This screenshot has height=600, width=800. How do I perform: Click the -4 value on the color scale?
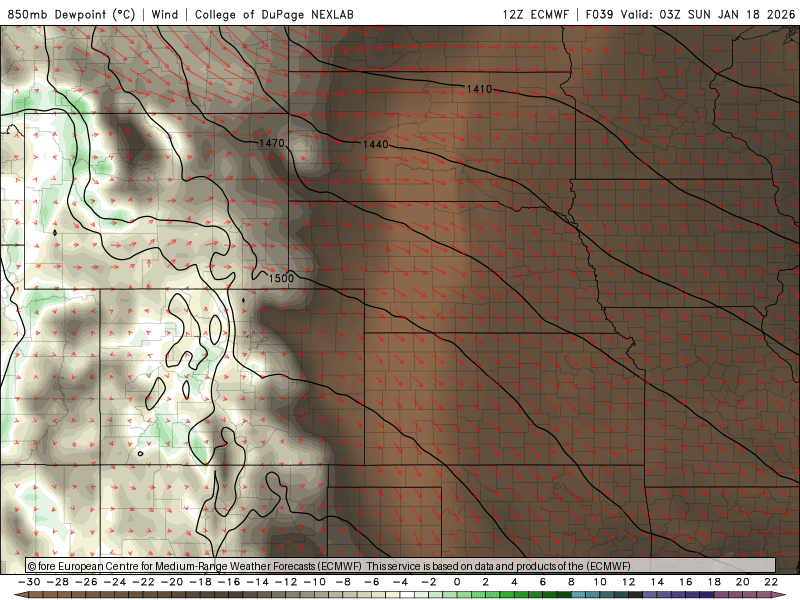[x=401, y=582]
